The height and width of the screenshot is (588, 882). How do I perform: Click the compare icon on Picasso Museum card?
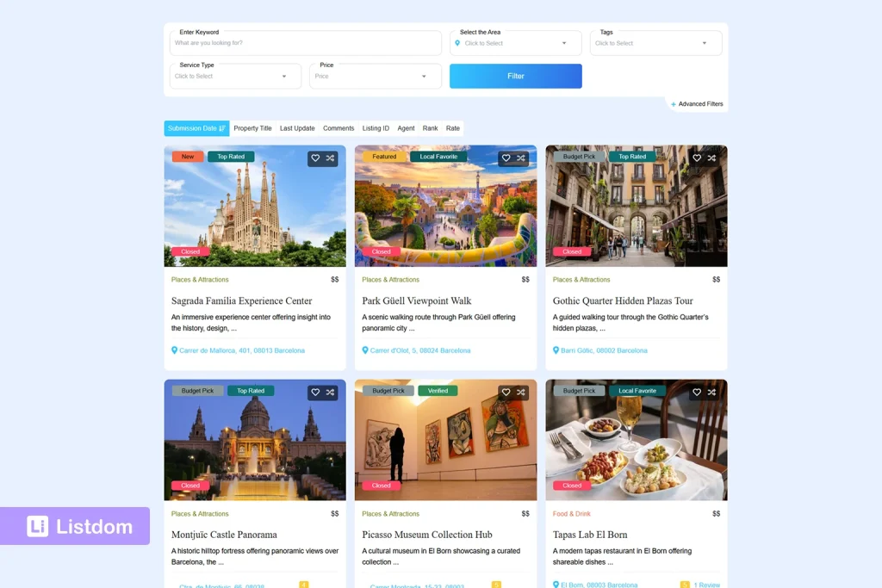click(x=520, y=393)
